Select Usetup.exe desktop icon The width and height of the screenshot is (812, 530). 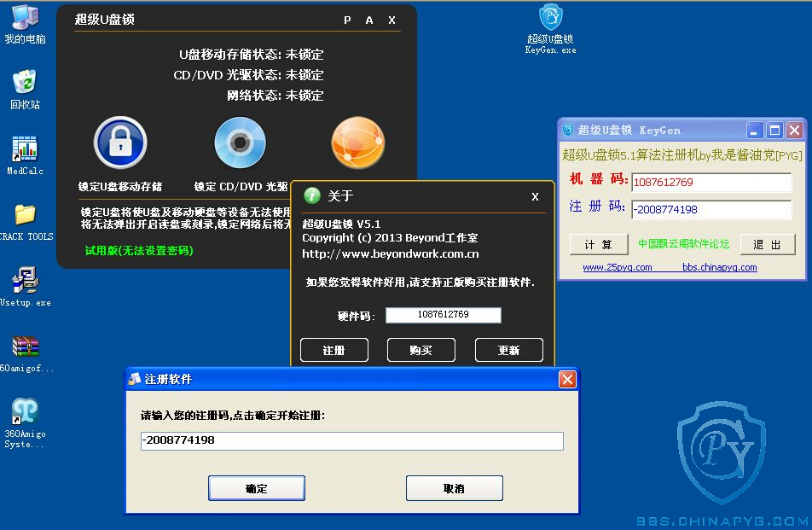25,287
